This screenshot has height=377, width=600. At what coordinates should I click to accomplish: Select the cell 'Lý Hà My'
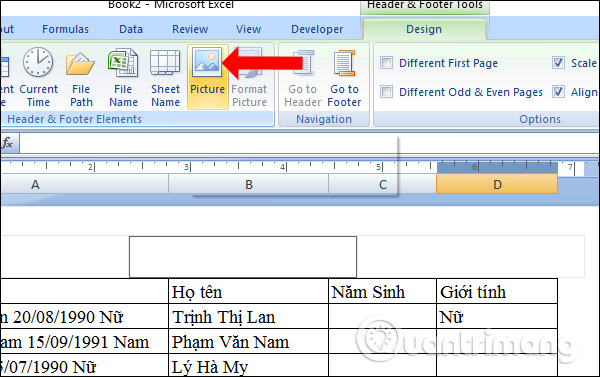(248, 366)
